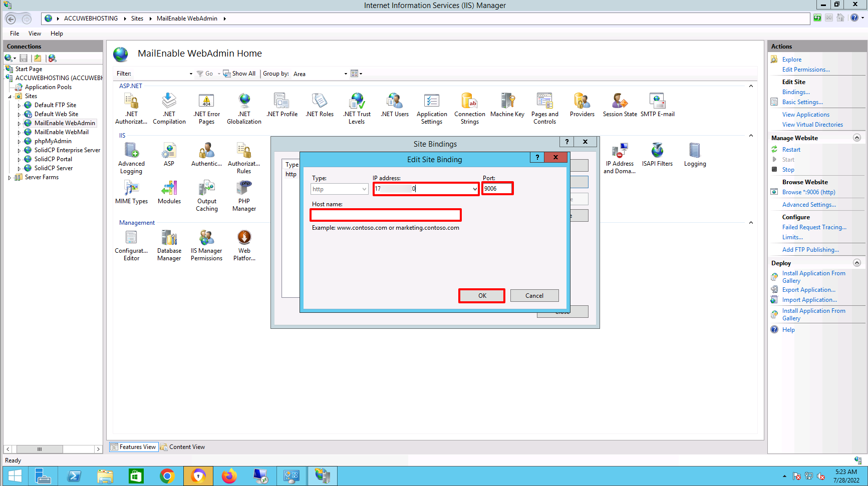The height and width of the screenshot is (486, 868).
Task: Expand the Default FTP Site node
Action: (x=19, y=105)
